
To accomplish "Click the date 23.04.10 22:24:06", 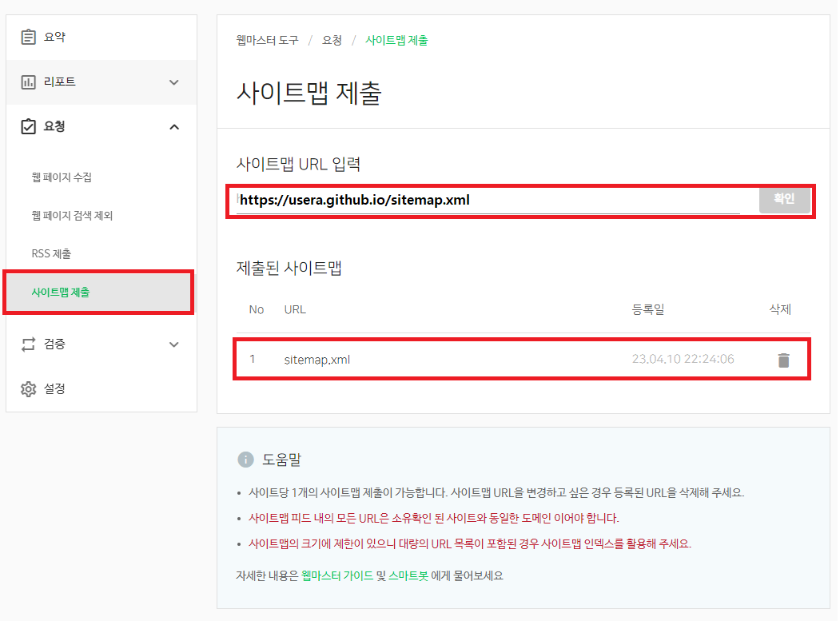I will (x=683, y=359).
